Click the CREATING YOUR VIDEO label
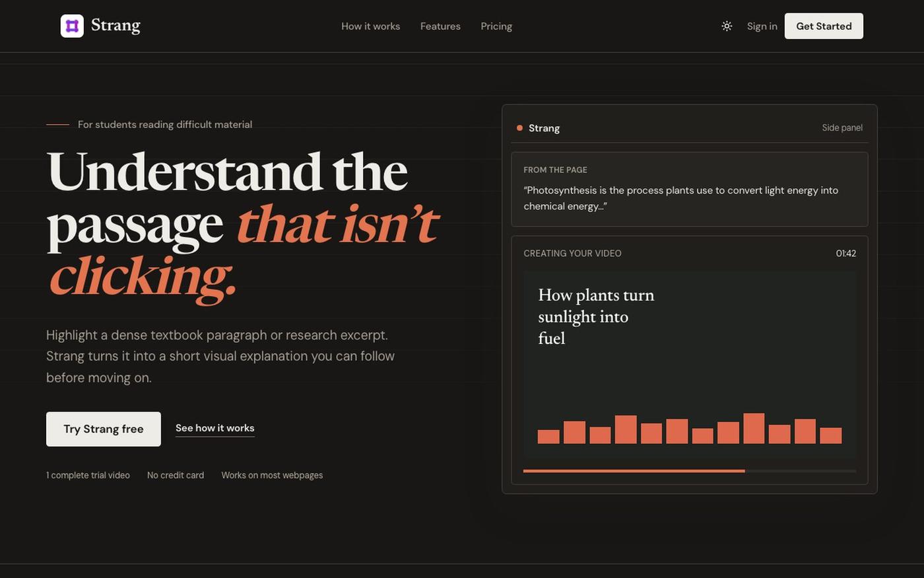The height and width of the screenshot is (578, 924). pos(572,253)
